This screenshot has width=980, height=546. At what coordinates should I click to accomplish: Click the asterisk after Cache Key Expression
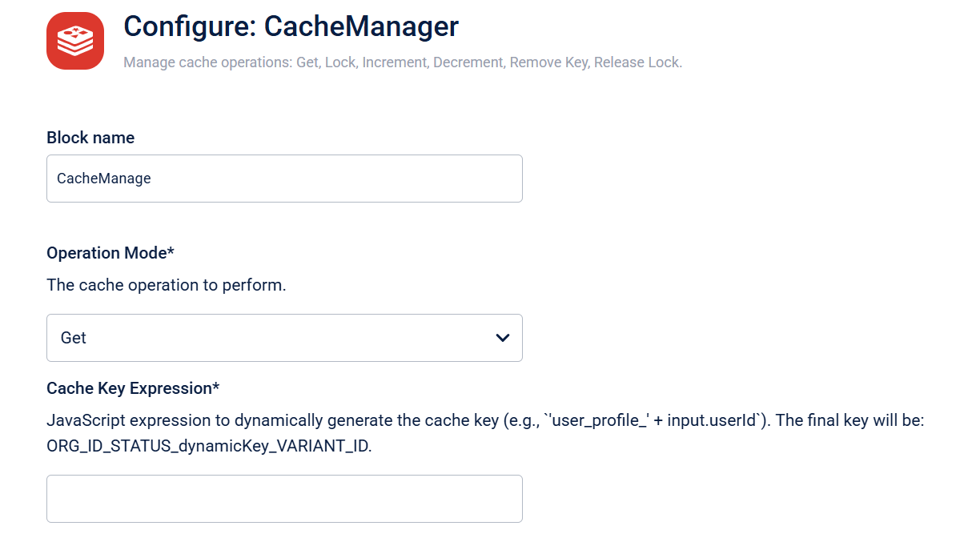point(216,387)
